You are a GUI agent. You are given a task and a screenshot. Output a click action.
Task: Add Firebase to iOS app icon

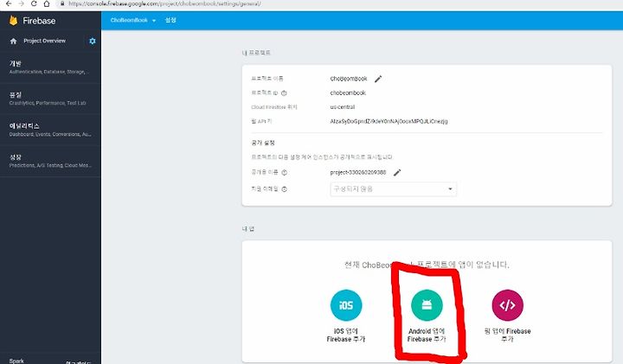(x=346, y=305)
